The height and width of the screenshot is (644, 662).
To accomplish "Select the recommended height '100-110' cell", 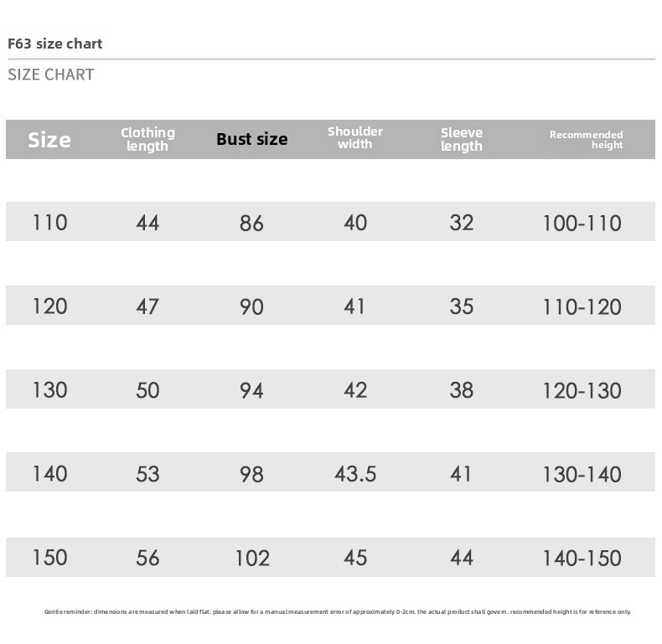I will click(x=582, y=223).
